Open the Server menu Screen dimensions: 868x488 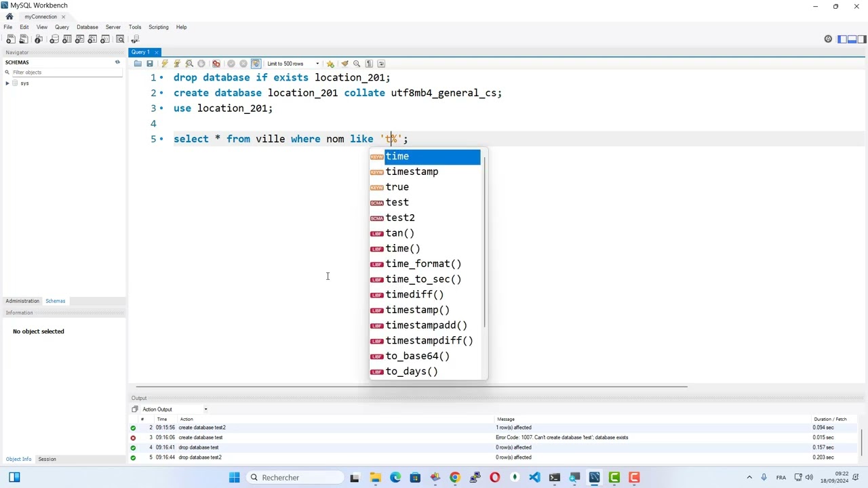(113, 27)
